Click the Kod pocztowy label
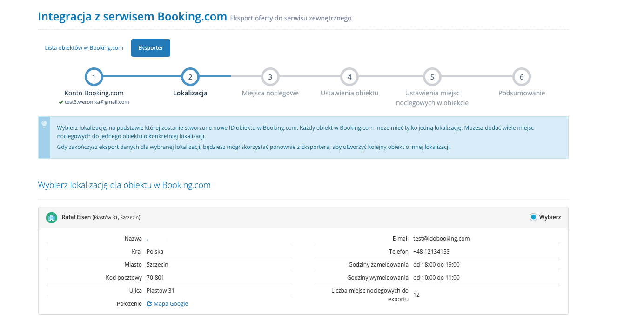 [x=124, y=278]
